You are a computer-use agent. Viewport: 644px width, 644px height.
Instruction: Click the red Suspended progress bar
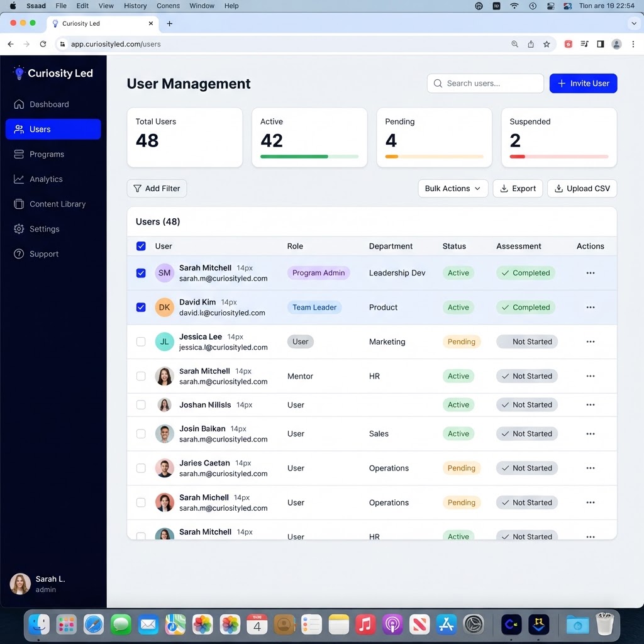point(558,157)
